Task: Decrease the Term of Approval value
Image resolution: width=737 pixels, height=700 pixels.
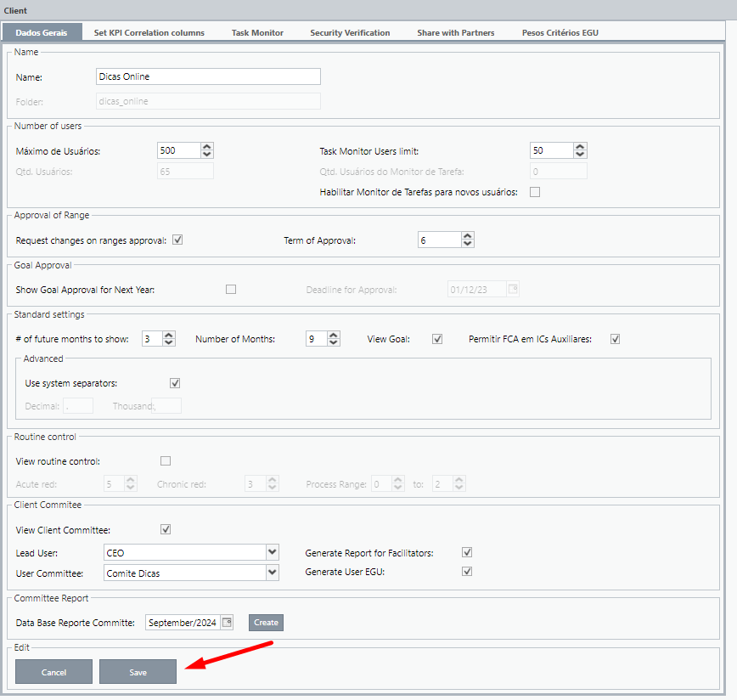Action: point(467,245)
